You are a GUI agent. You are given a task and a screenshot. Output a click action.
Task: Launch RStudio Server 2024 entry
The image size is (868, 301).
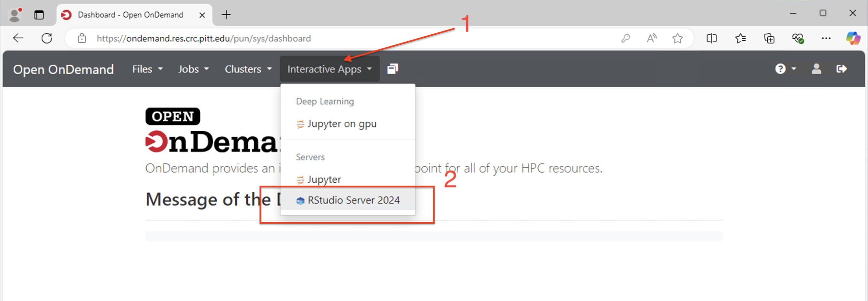click(x=348, y=200)
